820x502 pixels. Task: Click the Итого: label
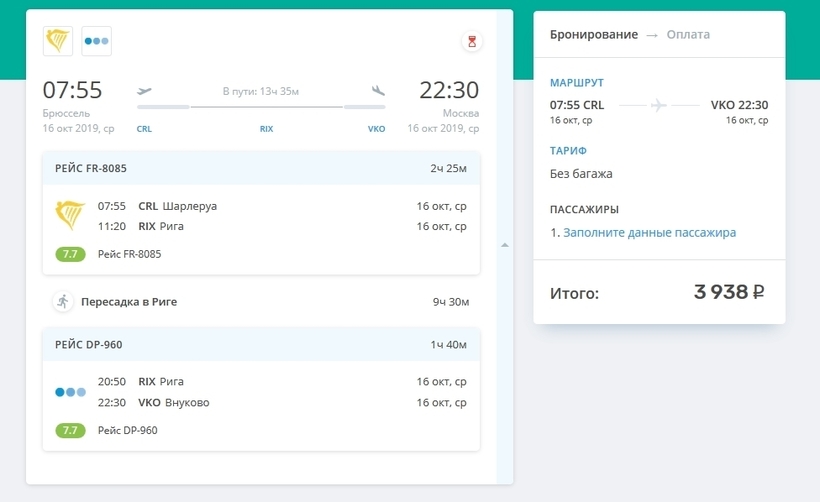tap(574, 293)
